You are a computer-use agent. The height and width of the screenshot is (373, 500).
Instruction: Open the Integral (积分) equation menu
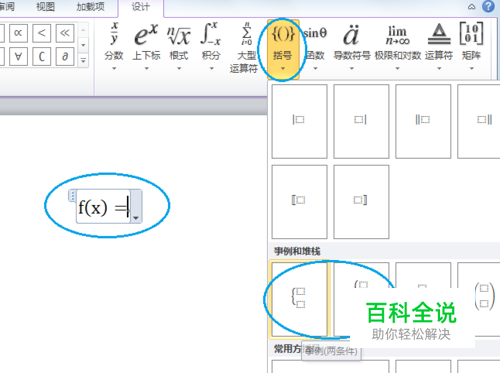point(211,46)
